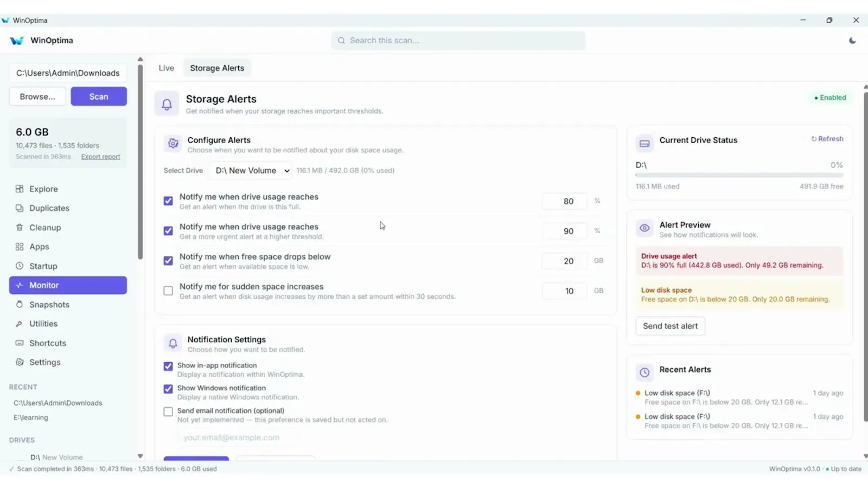The image size is (868, 488).
Task: Open the first Low disk space (F:\) alert
Action: click(739, 397)
